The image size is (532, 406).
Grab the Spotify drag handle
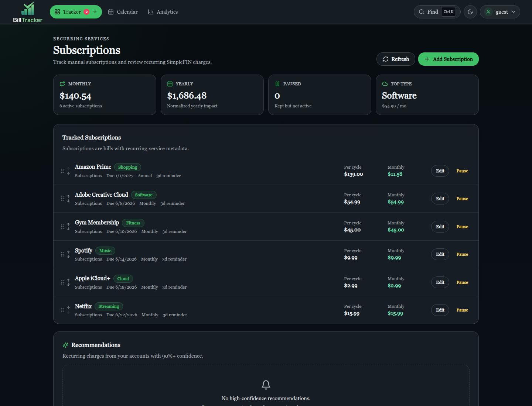click(x=62, y=254)
